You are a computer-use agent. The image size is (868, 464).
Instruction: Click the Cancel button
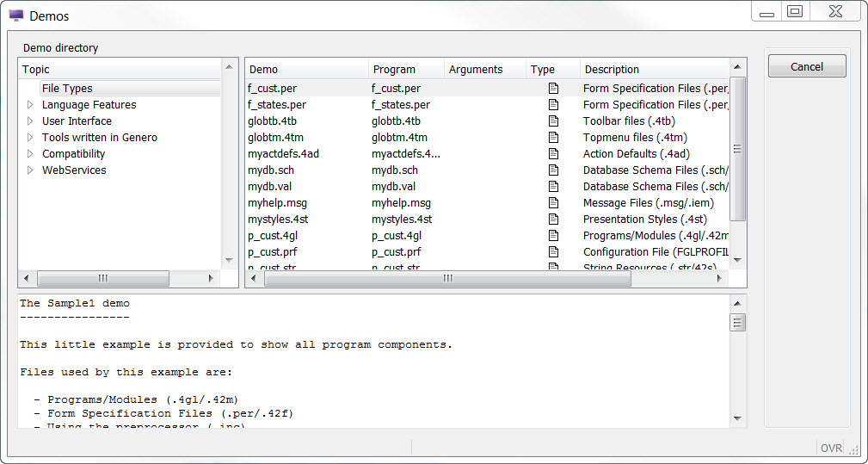(x=807, y=66)
